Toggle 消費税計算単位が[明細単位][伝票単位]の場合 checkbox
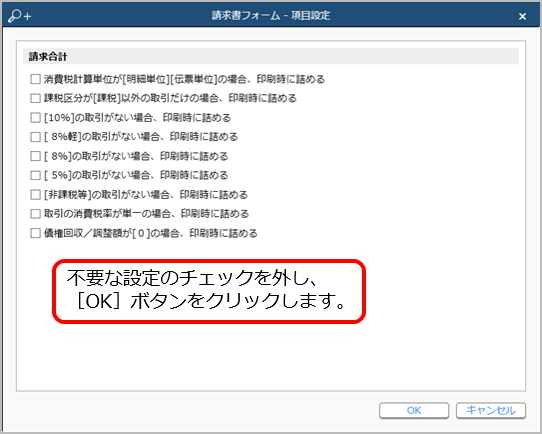 point(35,79)
